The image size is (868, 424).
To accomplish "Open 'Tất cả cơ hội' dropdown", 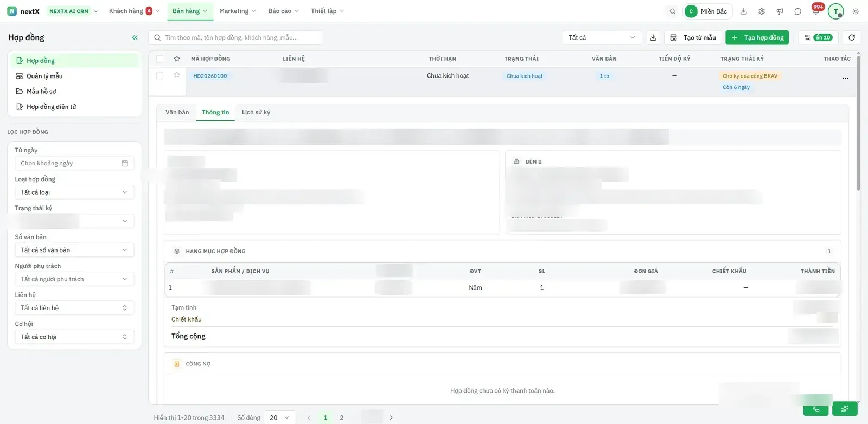I will [x=74, y=337].
